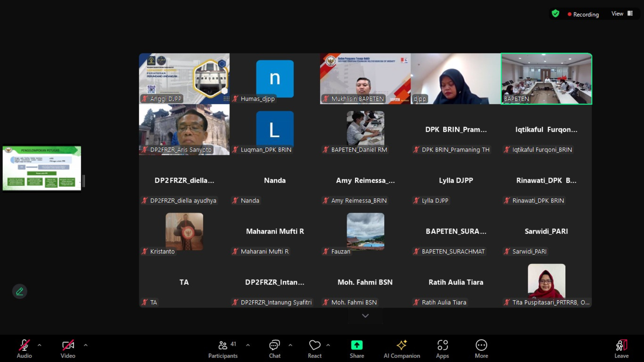Select Anggi DJPP video tile
The height and width of the screenshot is (362, 644).
(x=184, y=78)
